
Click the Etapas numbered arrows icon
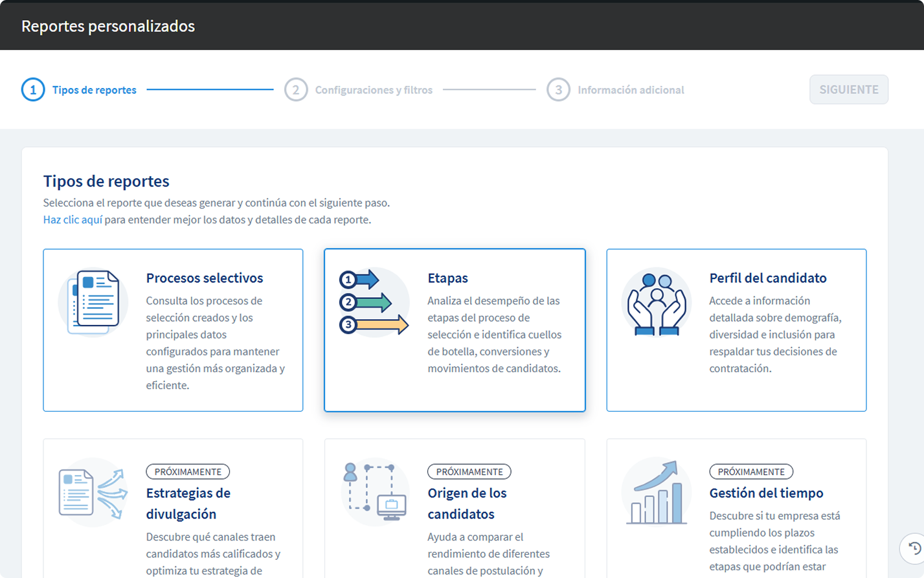pos(374,302)
